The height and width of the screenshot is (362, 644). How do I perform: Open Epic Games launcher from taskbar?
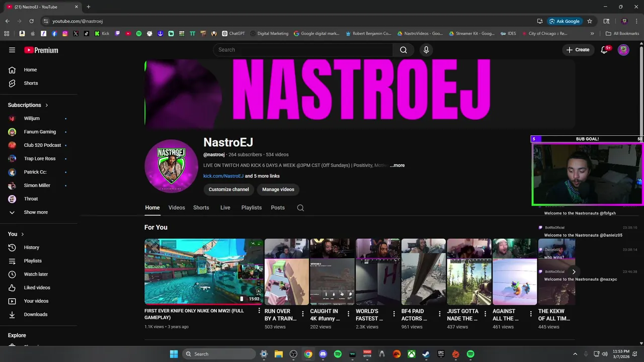(441, 354)
